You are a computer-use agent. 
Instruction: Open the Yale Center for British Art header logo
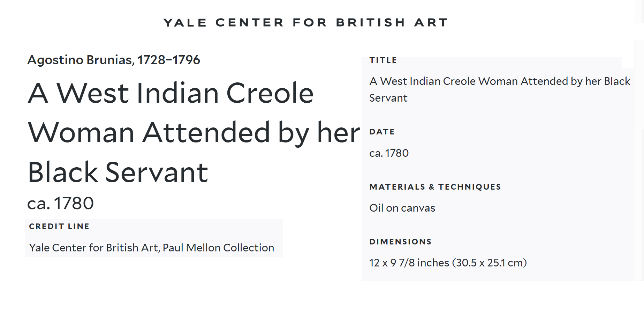click(x=306, y=23)
